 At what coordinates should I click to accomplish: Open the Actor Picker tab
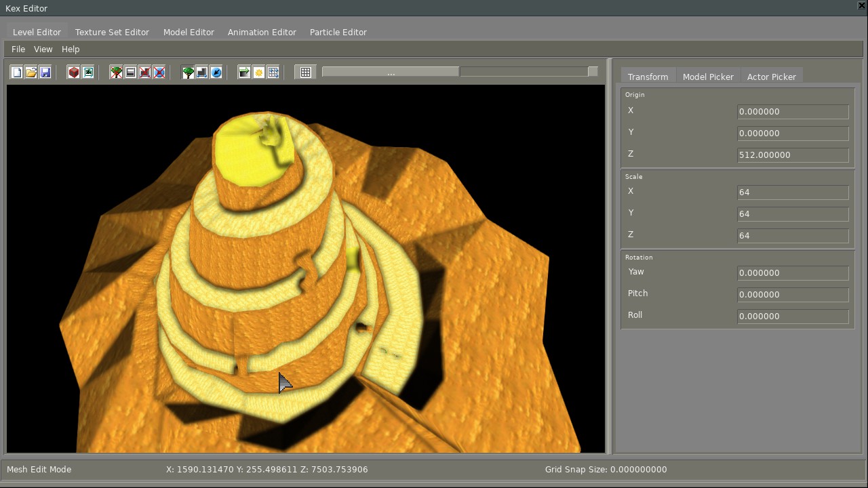pos(771,77)
